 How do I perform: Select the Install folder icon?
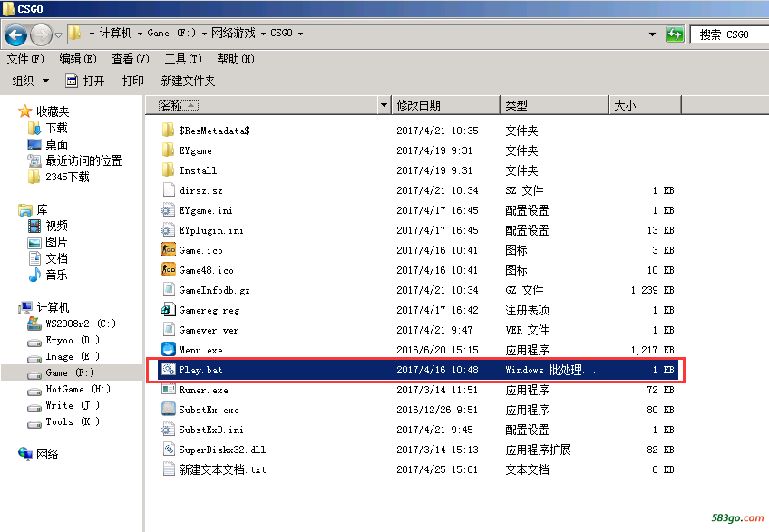pyautogui.click(x=169, y=170)
